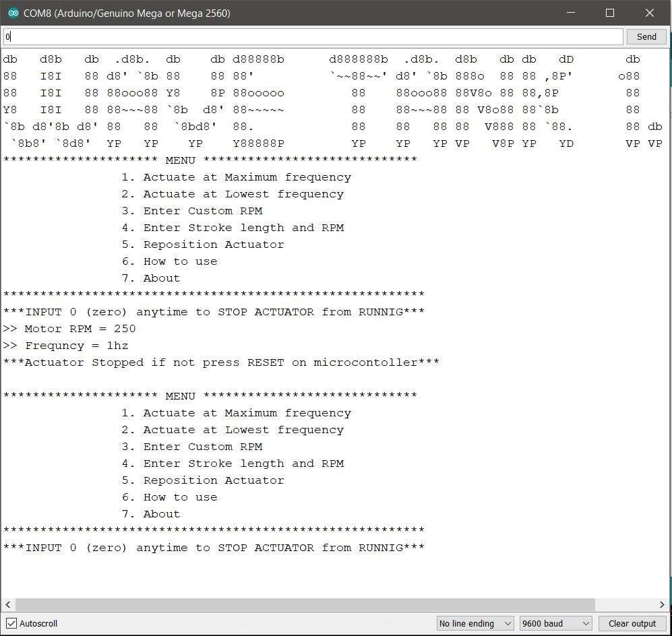Click second menu line '1. Actuate at Maximum frequency'
The height and width of the screenshot is (636, 672).
pyautogui.click(x=236, y=413)
